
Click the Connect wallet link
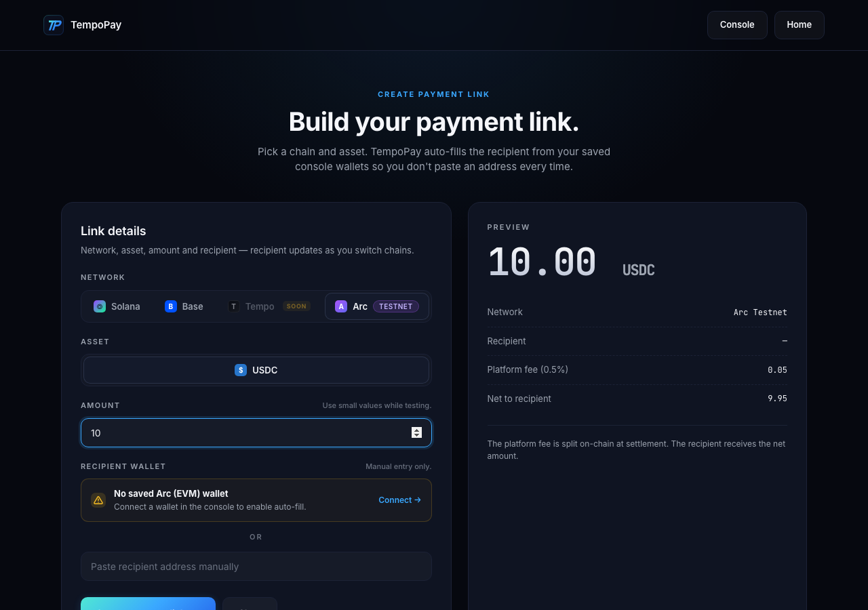coord(399,500)
